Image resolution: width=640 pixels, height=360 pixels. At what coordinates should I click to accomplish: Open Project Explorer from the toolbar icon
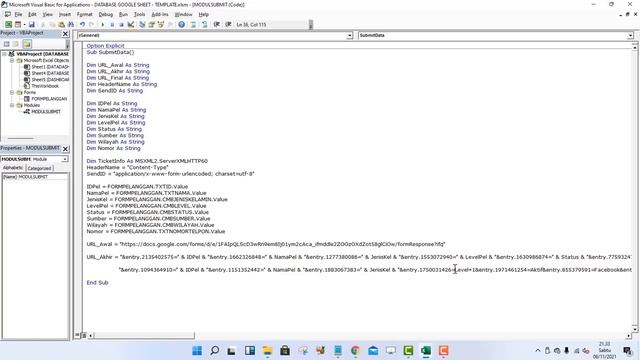(142, 24)
